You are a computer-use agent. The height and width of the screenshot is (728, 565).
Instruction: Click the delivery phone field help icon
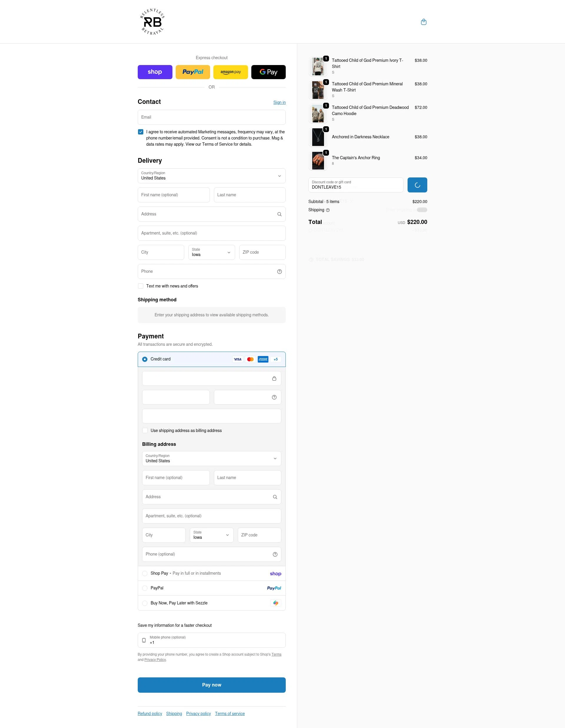(279, 272)
